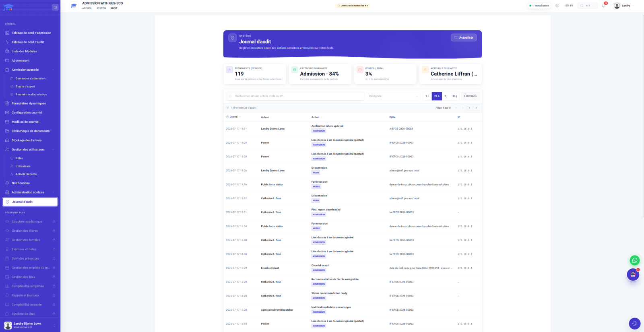Screen dimensions: 644x332
Task: Click the Échecs / Total 3% card
Action: pos(385,74)
